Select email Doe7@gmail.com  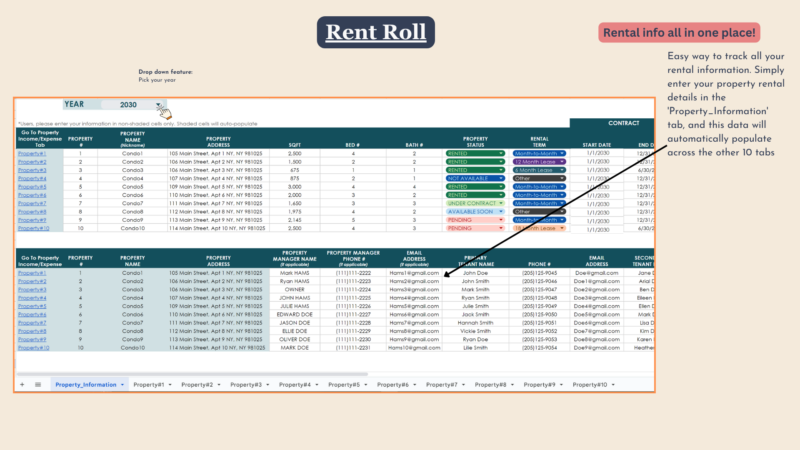[596, 331]
